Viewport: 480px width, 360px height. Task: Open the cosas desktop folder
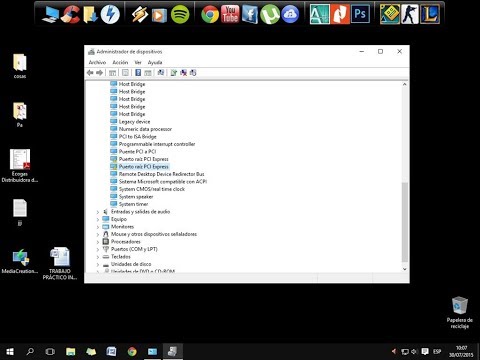[x=20, y=66]
